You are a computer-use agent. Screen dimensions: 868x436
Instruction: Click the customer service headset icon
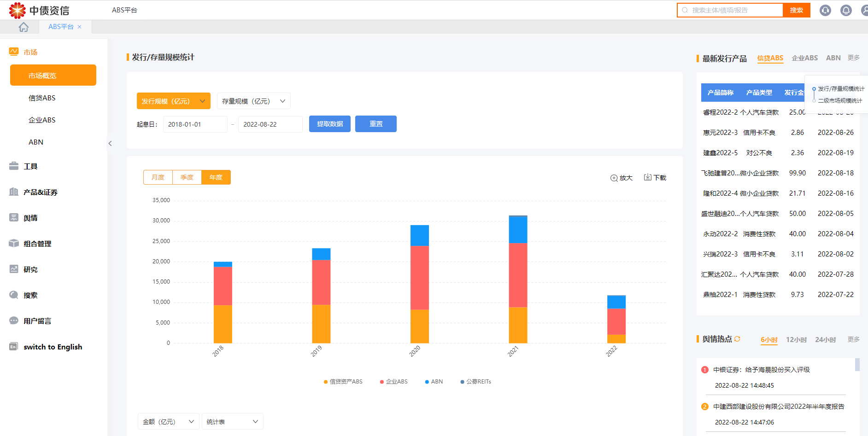coord(825,10)
